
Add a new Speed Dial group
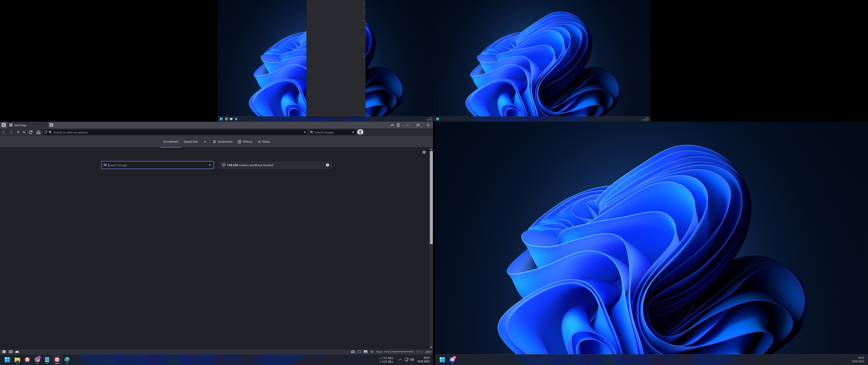205,142
